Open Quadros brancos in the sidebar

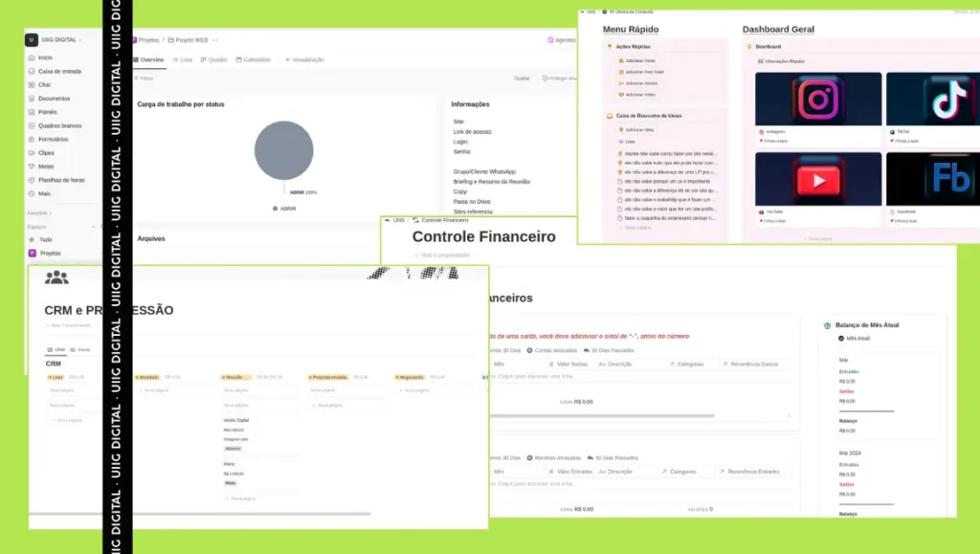click(55, 126)
